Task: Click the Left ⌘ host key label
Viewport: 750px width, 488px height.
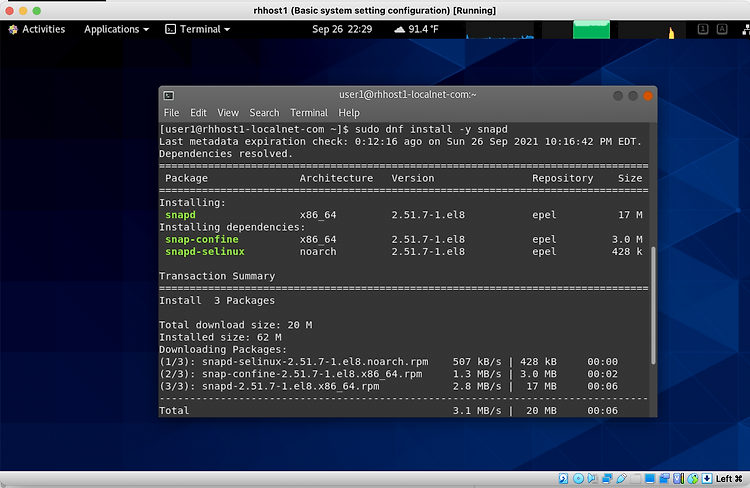Action: click(729, 479)
